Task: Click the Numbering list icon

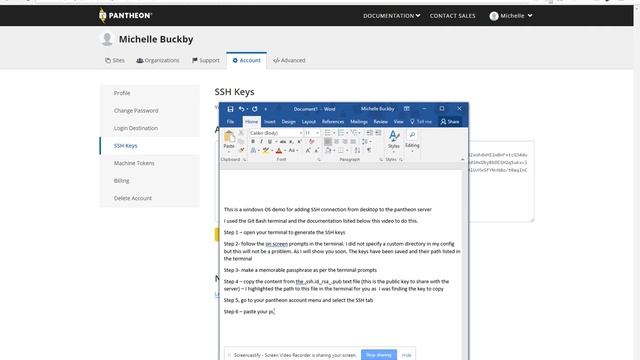Action: pyautogui.click(x=341, y=133)
